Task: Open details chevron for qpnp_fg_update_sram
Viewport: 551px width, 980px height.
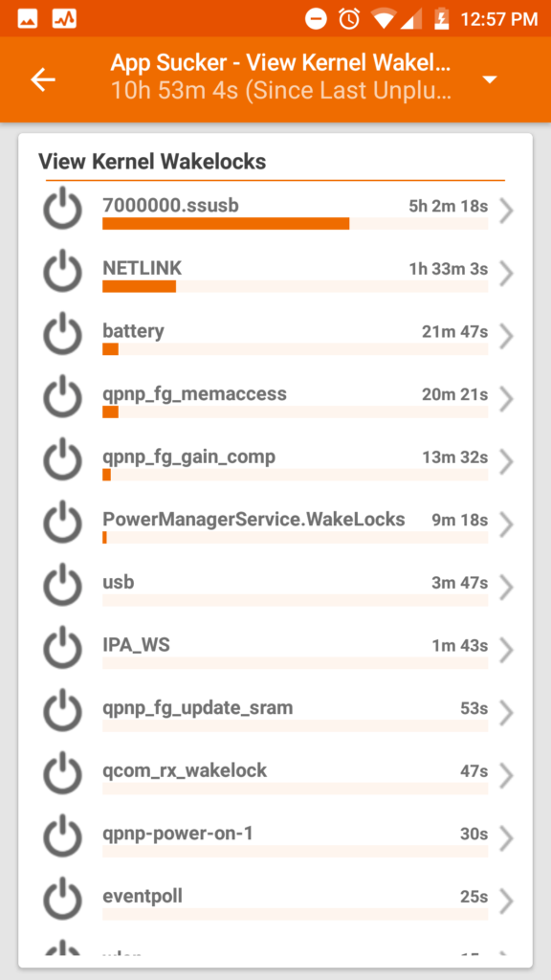Action: pyautogui.click(x=506, y=714)
